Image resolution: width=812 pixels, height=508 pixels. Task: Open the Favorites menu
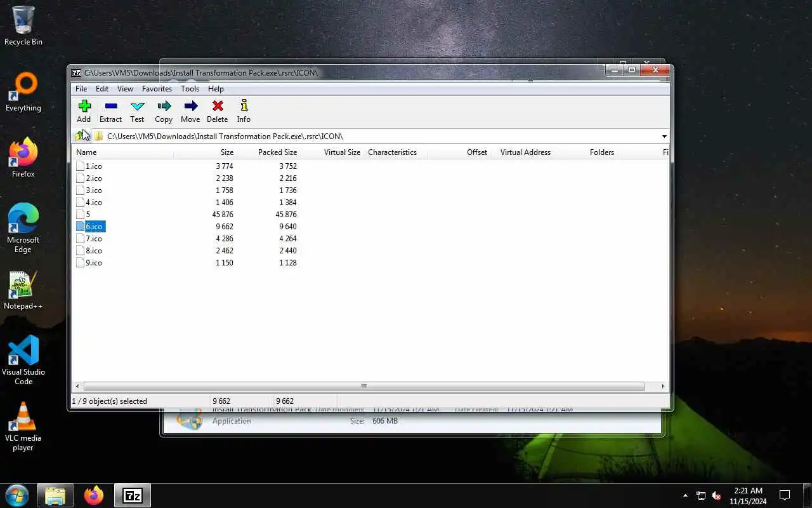tap(157, 89)
